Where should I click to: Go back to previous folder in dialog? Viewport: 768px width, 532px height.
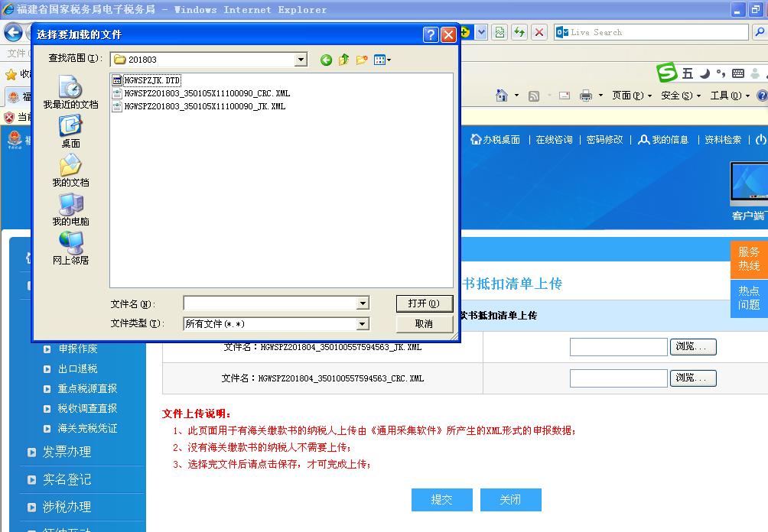point(327,60)
